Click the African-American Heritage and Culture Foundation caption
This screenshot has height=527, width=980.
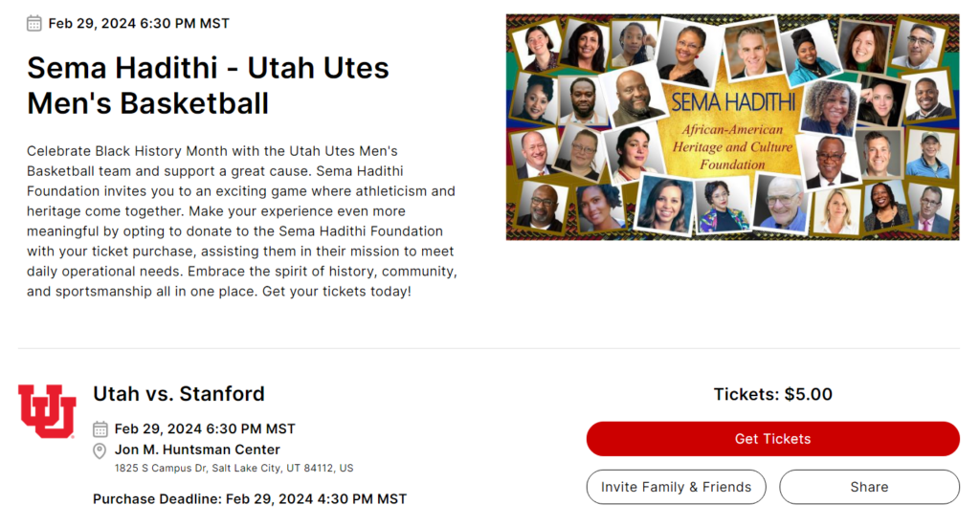[732, 147]
